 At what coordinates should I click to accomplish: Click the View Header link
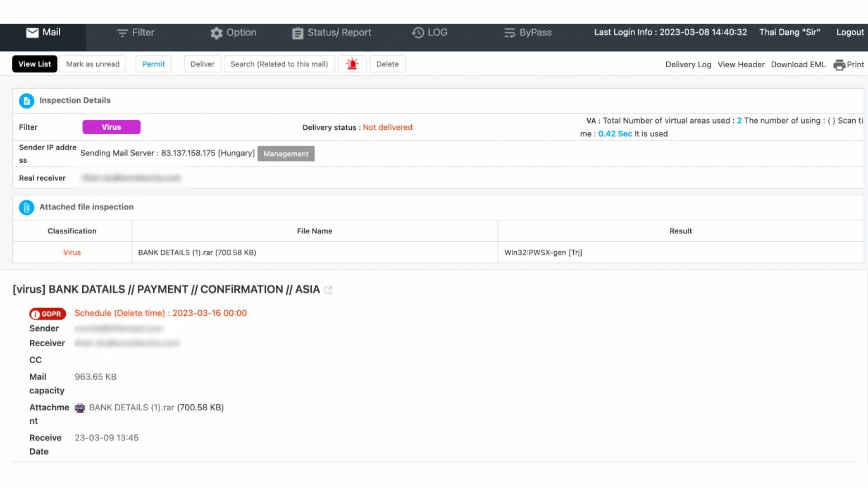[741, 64]
